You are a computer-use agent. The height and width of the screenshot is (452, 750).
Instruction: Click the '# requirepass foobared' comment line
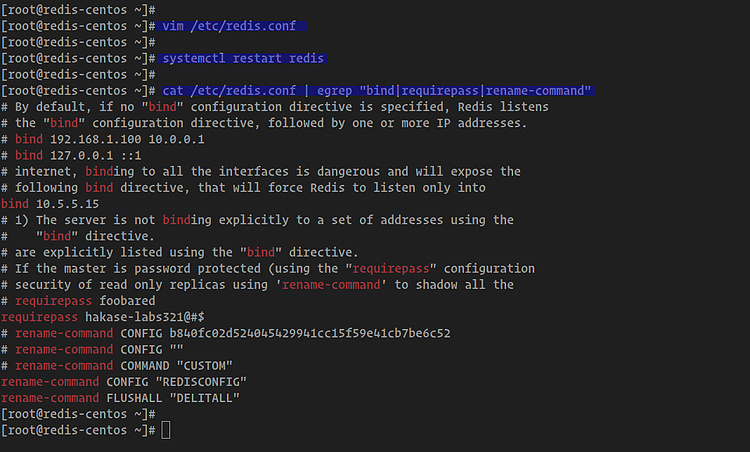tap(78, 300)
